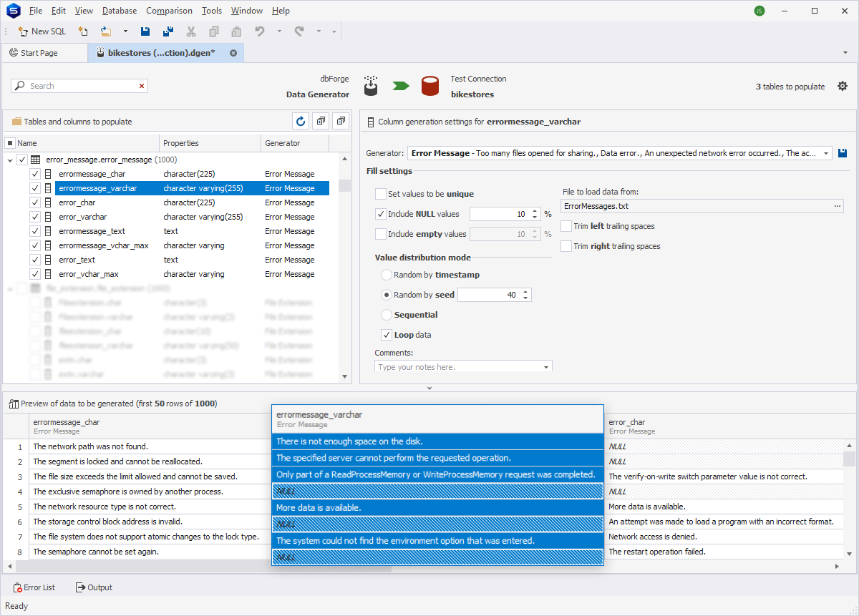The image size is (859, 616).
Task: Enable Set values to be unique
Action: pos(381,194)
